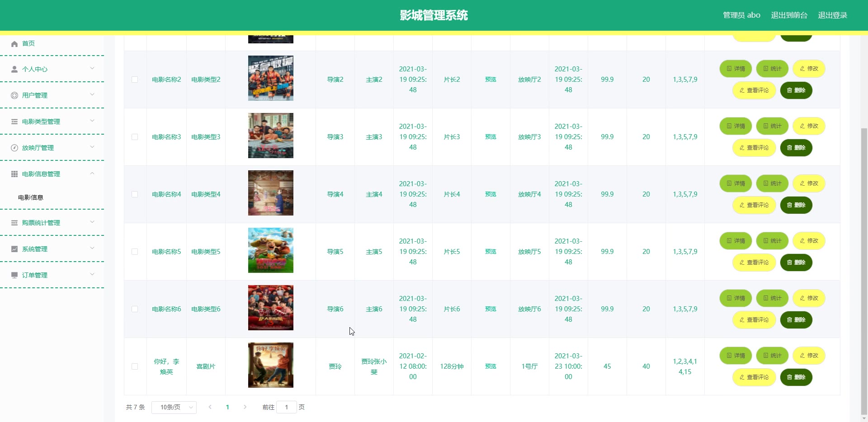The image size is (868, 422).
Task: Open the 10条/页 page size dropdown
Action: [174, 407]
